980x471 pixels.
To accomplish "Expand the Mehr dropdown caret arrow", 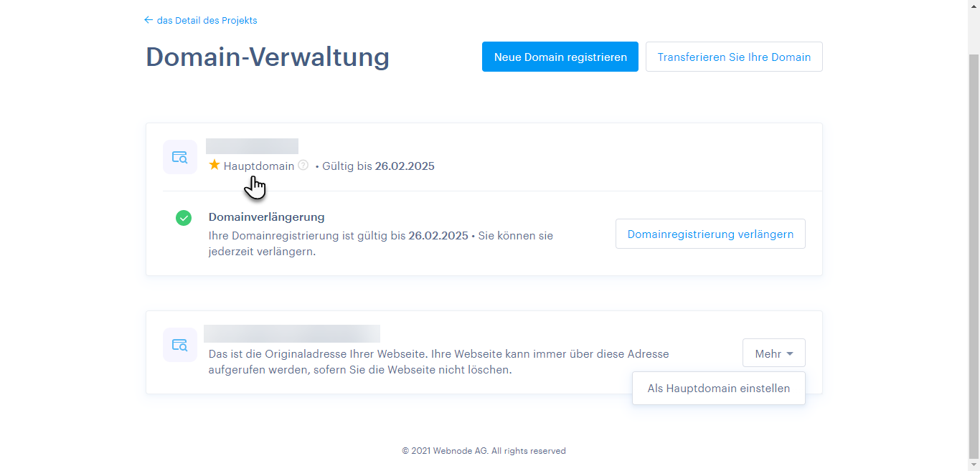I will pos(790,353).
